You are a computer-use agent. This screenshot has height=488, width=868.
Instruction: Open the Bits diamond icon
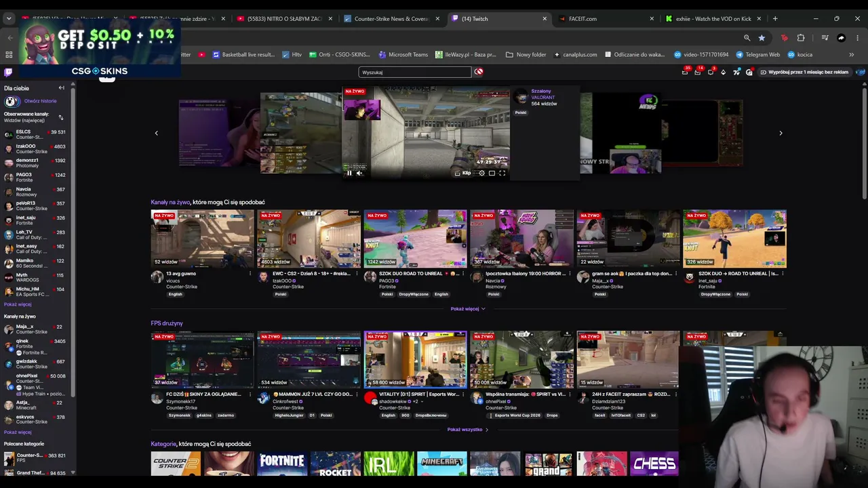click(x=723, y=72)
